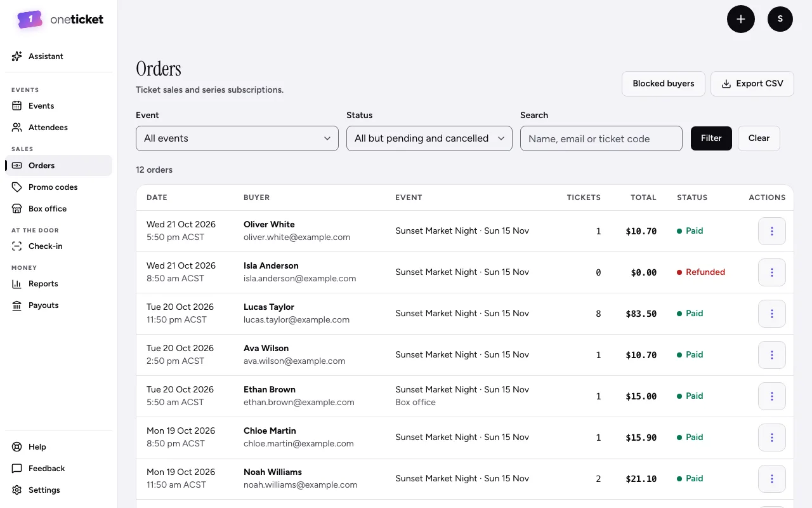812x508 pixels.
Task: Click email isla.anderson@example.com
Action: tap(299, 279)
